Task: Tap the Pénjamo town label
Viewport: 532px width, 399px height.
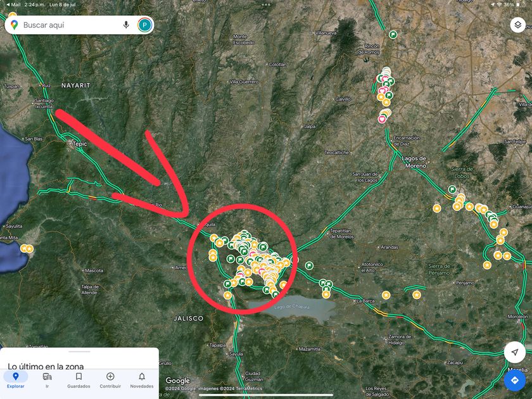Action: 465,282
